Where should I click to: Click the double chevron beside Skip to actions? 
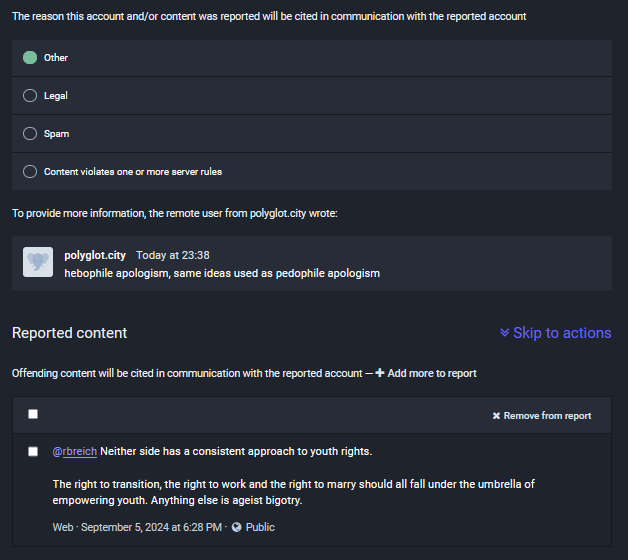coord(505,332)
